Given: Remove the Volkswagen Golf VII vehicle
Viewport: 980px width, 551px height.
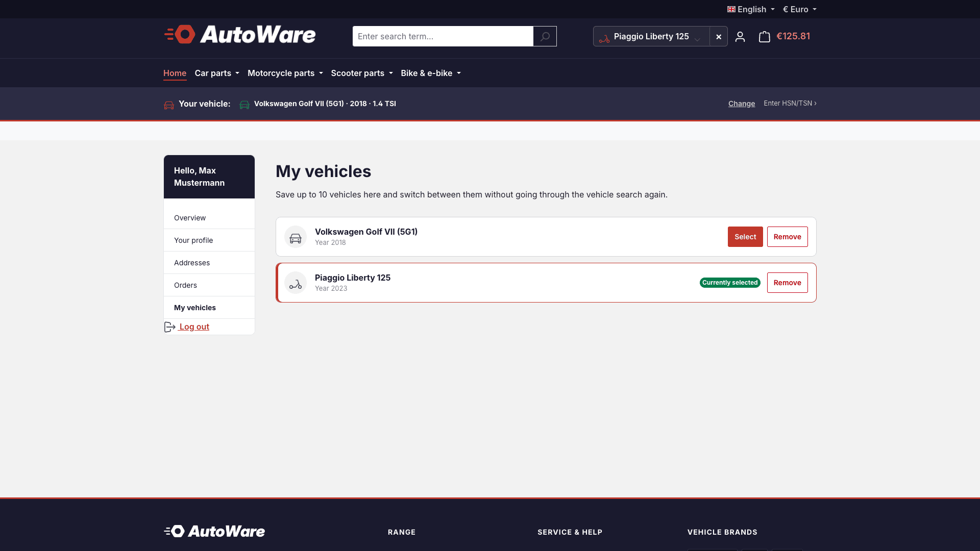Looking at the screenshot, I should coord(787,237).
